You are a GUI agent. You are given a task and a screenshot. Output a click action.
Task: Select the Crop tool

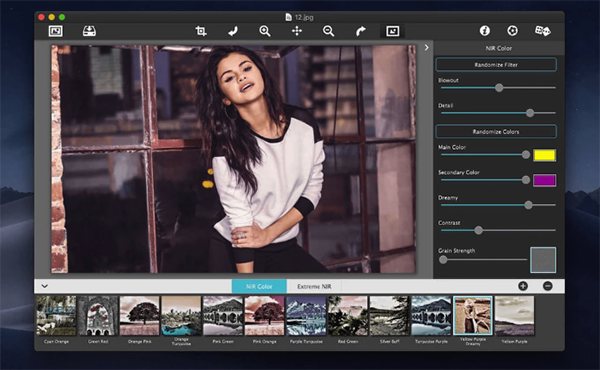(x=201, y=31)
